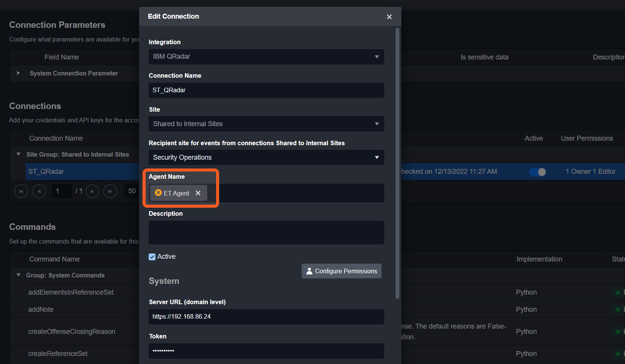Open recipient site Security Operations dropdown

click(x=266, y=157)
